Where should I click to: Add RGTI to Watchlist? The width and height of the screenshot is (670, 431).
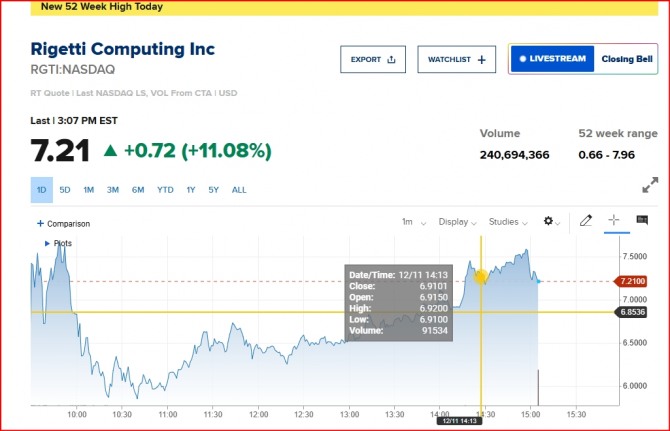point(455,60)
